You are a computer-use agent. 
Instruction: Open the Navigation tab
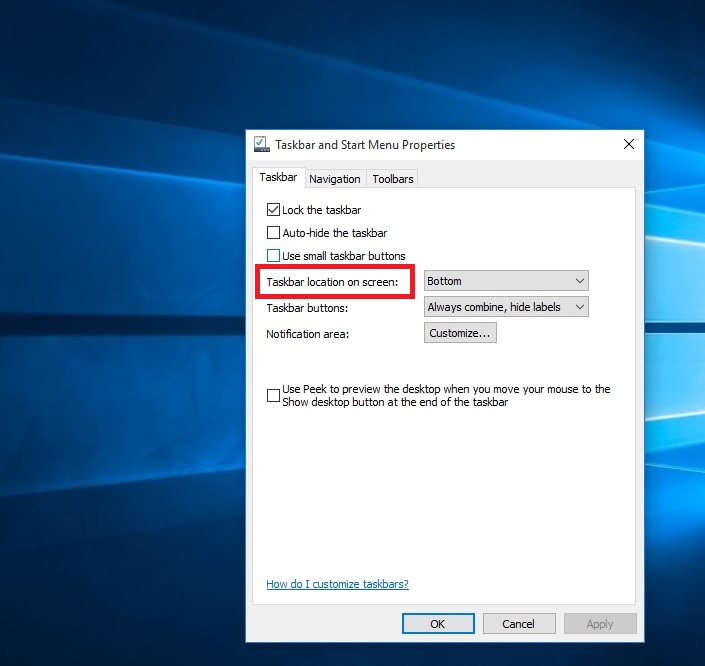(334, 179)
